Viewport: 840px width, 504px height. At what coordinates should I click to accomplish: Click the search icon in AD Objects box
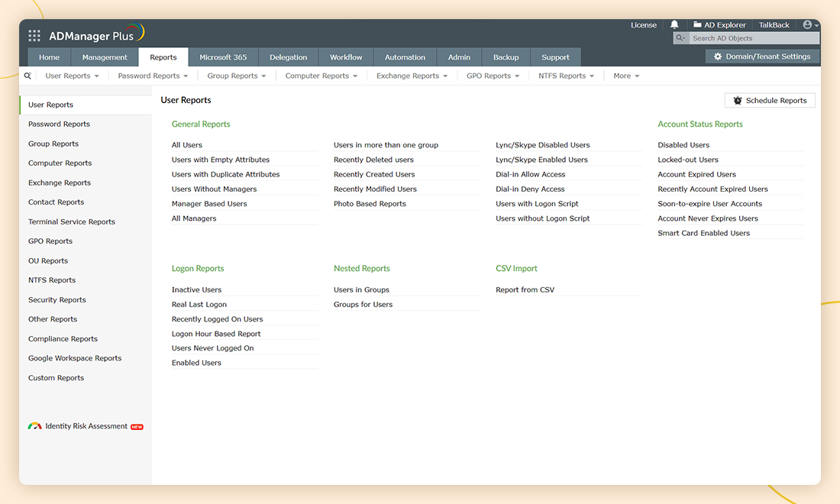(682, 38)
